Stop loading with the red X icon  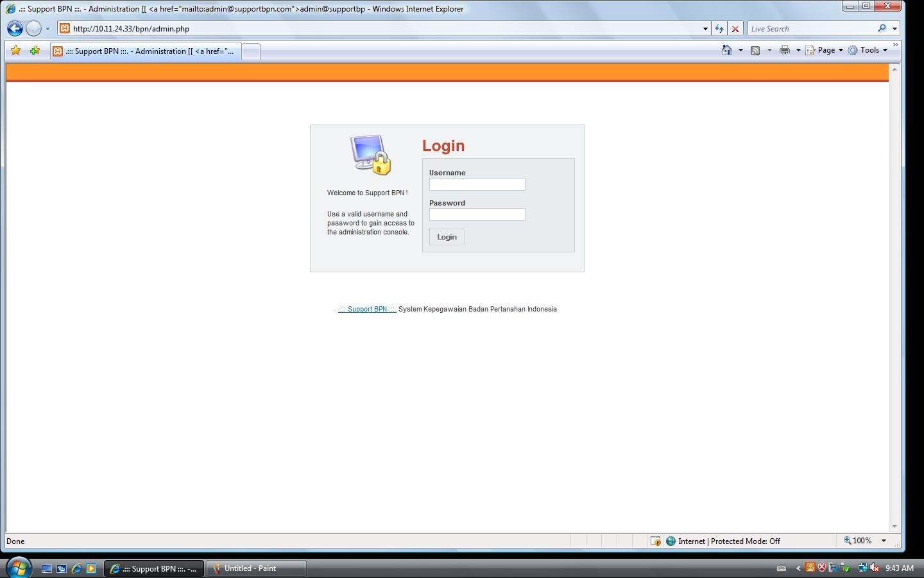coord(735,29)
